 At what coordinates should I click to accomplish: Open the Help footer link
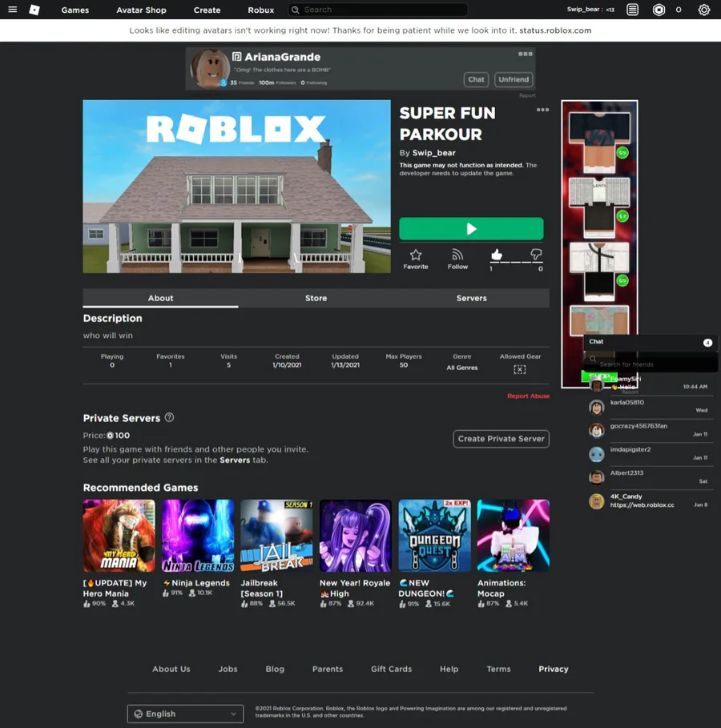click(x=449, y=669)
